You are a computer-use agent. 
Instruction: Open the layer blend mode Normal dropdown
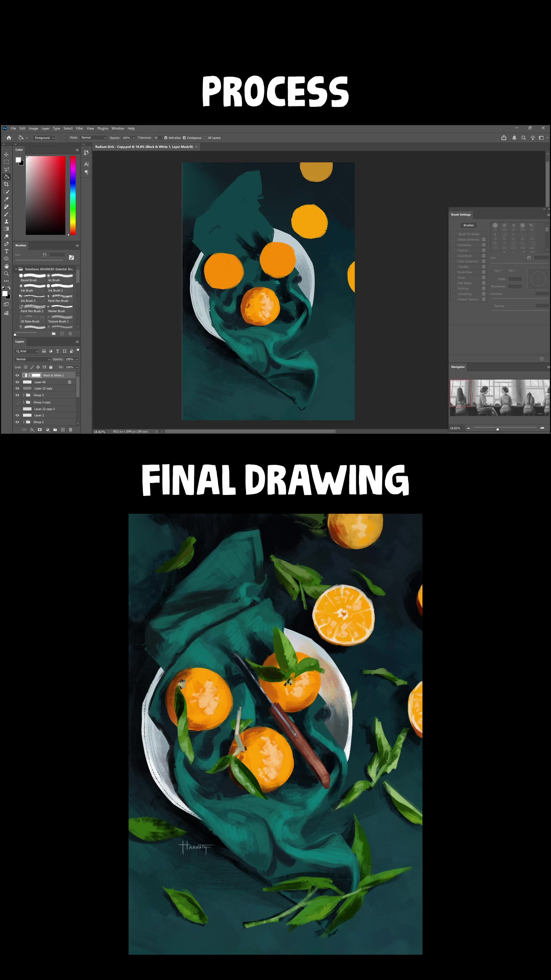tap(33, 359)
